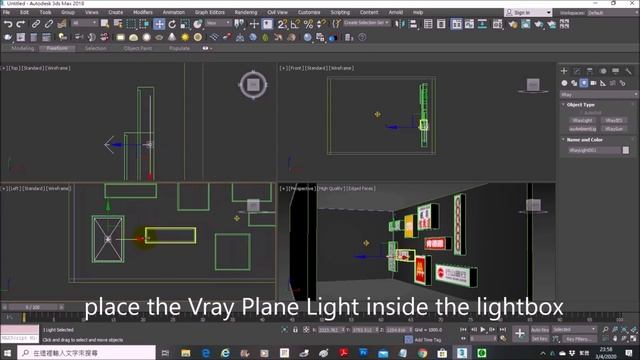Click the VRayIES object type button
This screenshot has height=360, width=640.
point(613,121)
